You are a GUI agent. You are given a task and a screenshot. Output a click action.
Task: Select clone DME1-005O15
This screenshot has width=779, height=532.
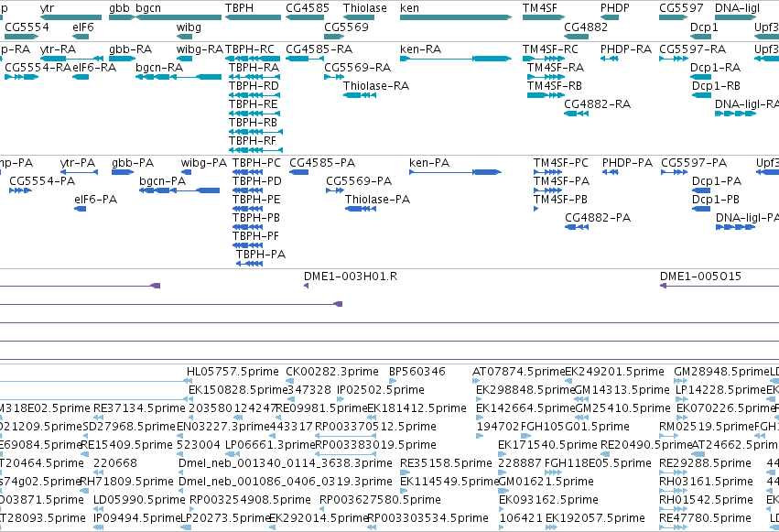(700, 277)
